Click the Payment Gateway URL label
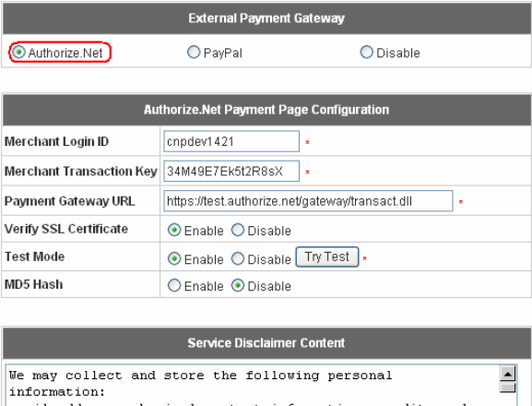Screen dimensions: 532x406 coord(69,201)
